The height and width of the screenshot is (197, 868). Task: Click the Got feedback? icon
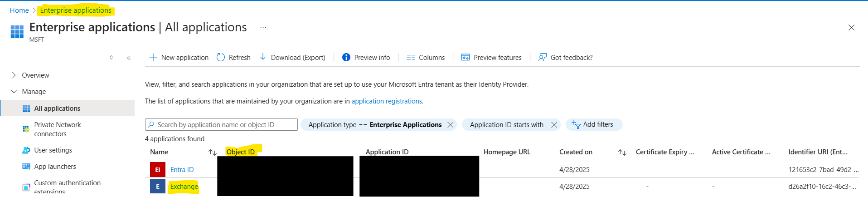click(542, 58)
